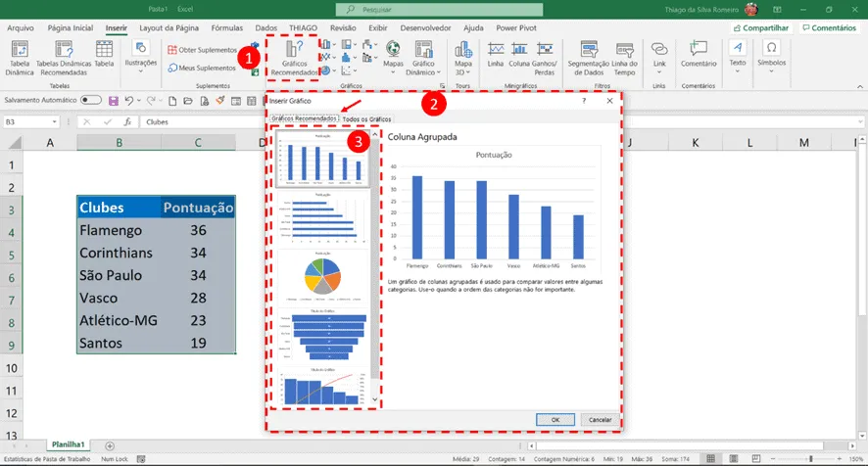Open the Mapa 3D tour
Image resolution: width=868 pixels, height=466 pixels.
point(462,58)
